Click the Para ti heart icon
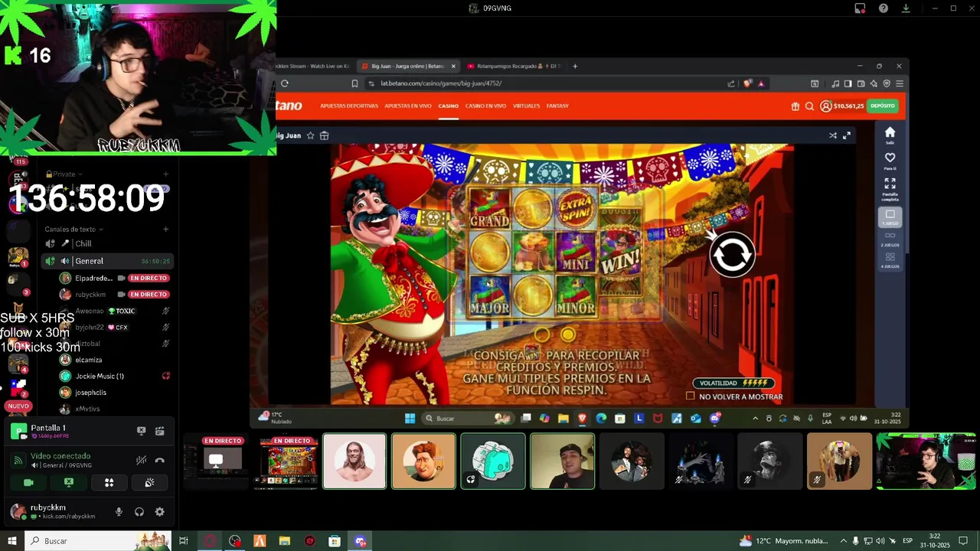 click(x=890, y=160)
